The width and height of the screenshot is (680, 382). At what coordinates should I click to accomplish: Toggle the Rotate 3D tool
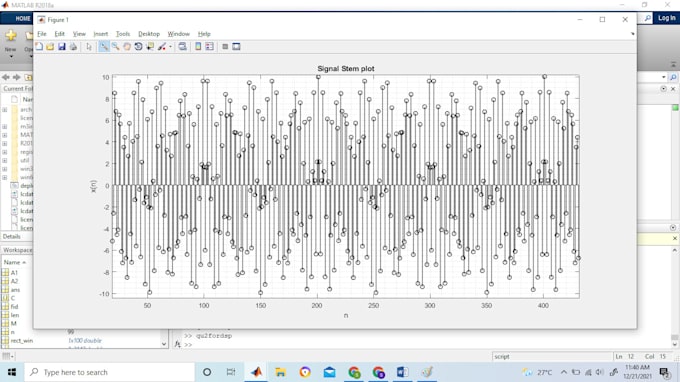[138, 46]
